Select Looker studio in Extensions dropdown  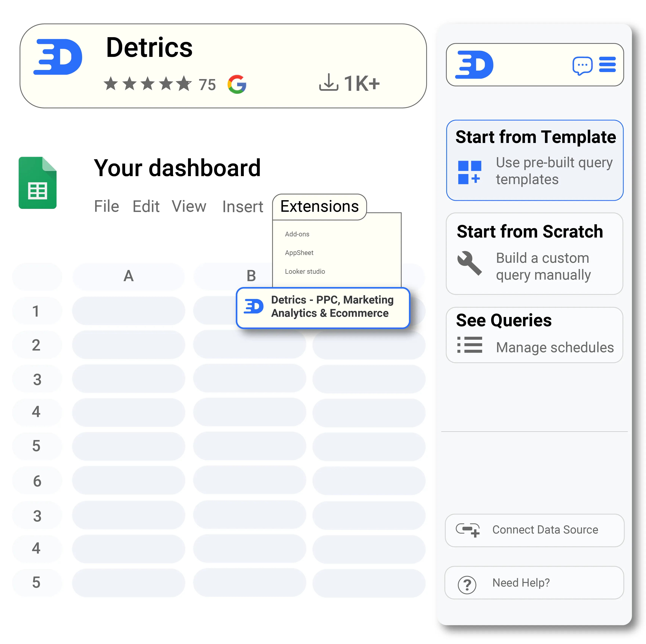click(x=305, y=272)
